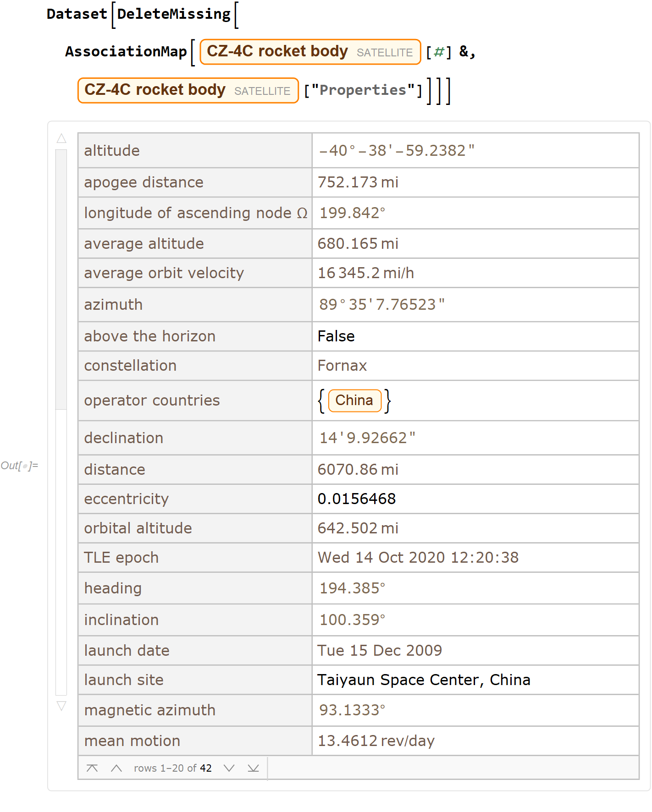
Task: Click the 'TLE epoch' row header
Action: click(121, 558)
